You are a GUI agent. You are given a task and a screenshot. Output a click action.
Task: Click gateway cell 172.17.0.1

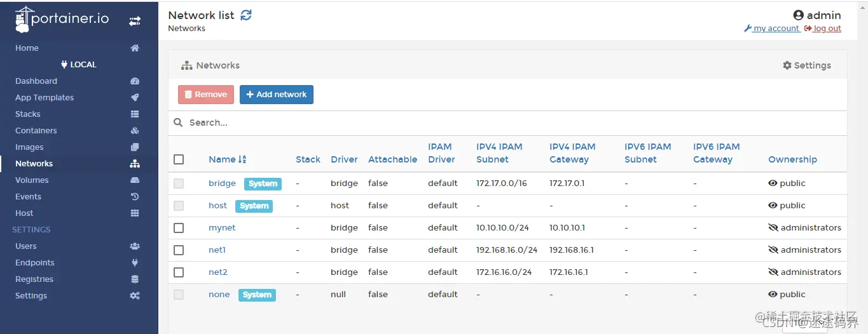point(567,183)
